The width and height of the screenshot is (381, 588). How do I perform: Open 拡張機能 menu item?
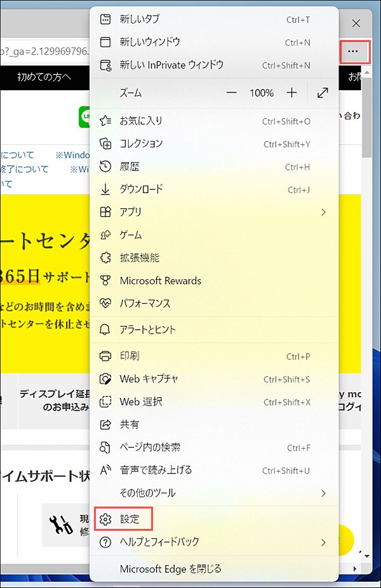[x=214, y=258]
